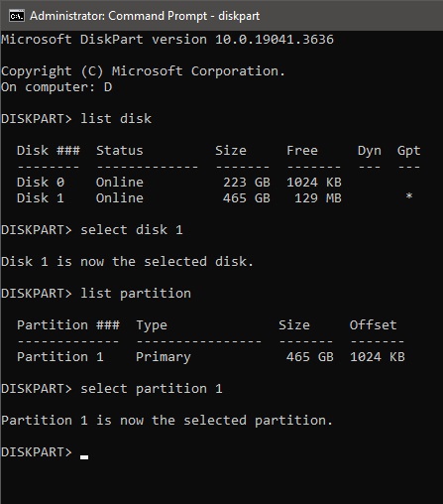
Task: Click the "Offset" column header
Action: tap(373, 325)
